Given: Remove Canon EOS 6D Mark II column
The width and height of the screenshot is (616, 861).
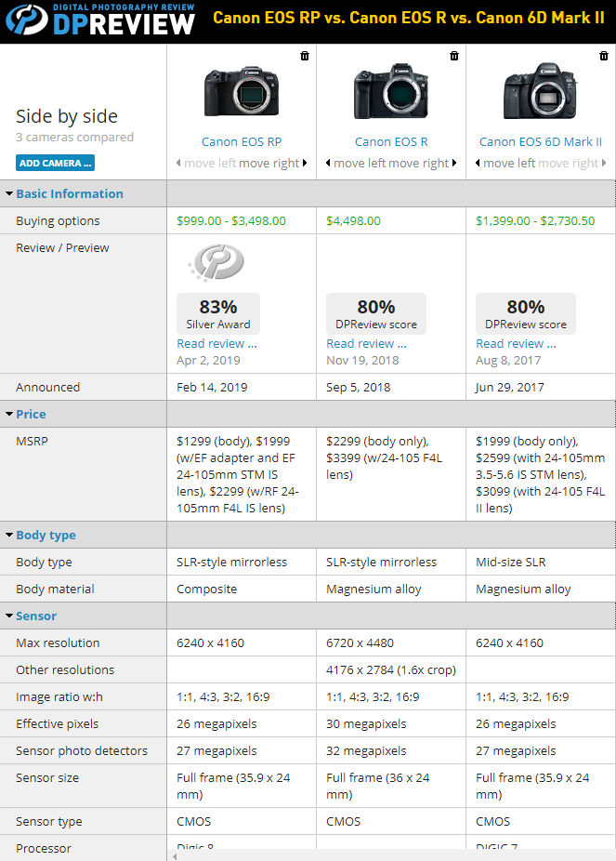Looking at the screenshot, I should [x=604, y=56].
